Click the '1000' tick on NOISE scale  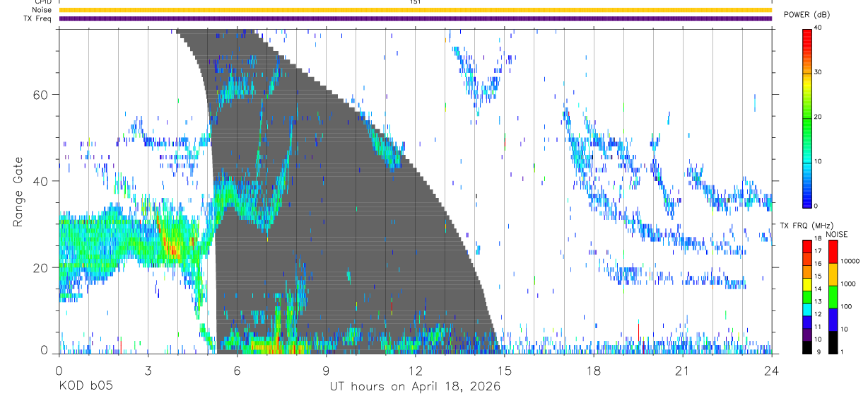pos(848,285)
